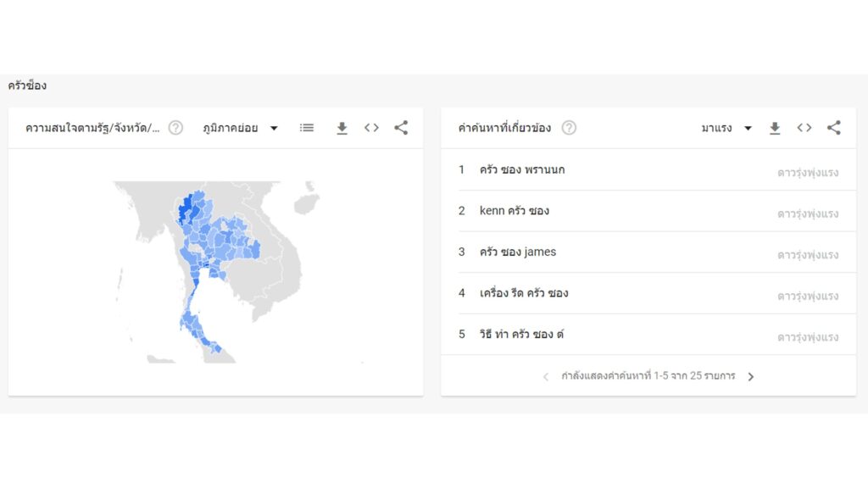Click help icon beside the interest-by-region title
The image size is (868, 488).
pyautogui.click(x=175, y=128)
